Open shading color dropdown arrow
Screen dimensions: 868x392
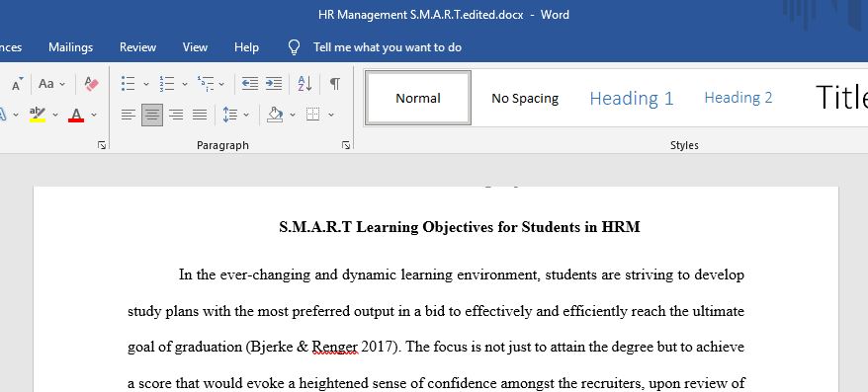(293, 115)
